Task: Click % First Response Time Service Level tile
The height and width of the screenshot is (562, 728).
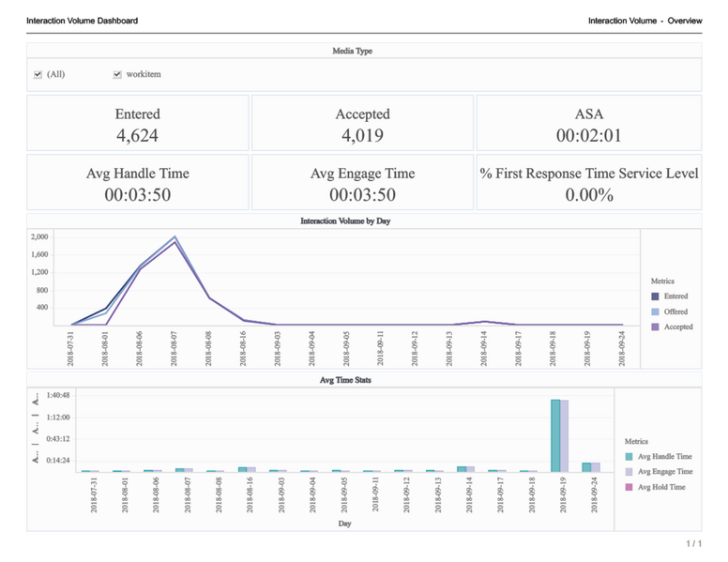Action: [588, 183]
